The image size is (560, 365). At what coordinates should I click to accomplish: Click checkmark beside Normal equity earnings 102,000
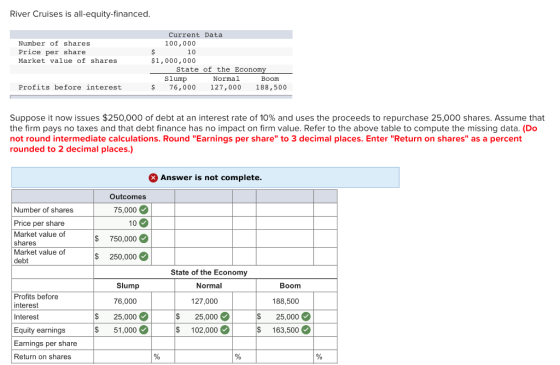225,330
